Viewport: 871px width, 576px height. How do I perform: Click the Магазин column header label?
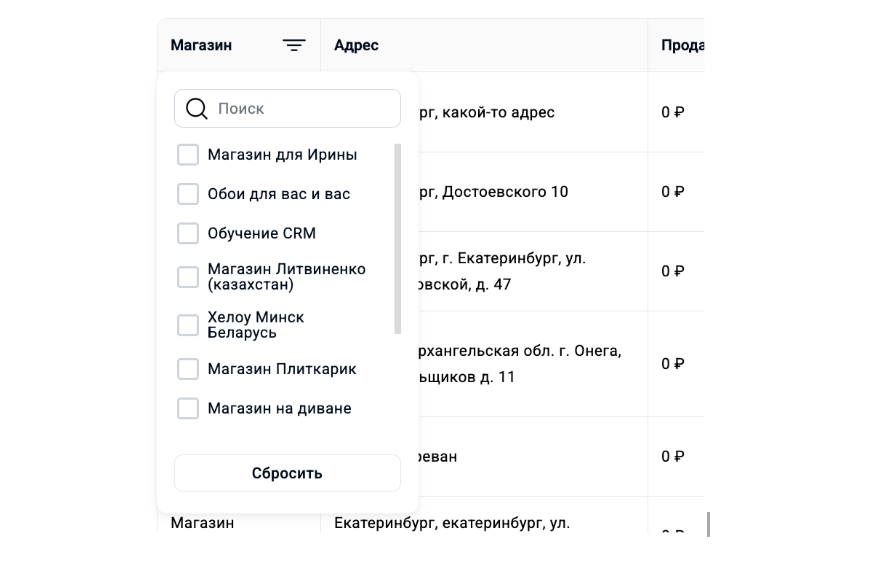201,45
